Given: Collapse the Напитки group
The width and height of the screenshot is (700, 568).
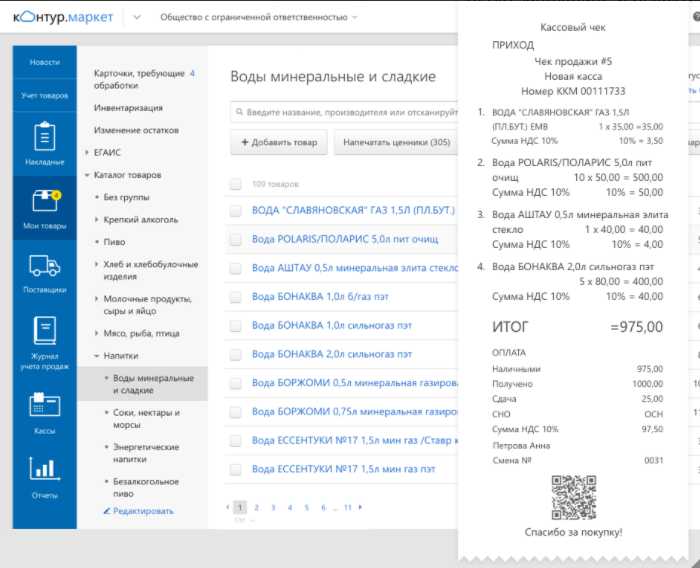Looking at the screenshot, I should 96,356.
